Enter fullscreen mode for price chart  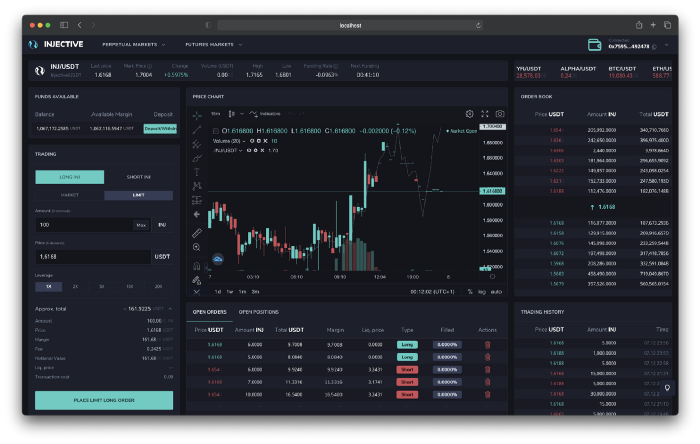click(x=485, y=114)
